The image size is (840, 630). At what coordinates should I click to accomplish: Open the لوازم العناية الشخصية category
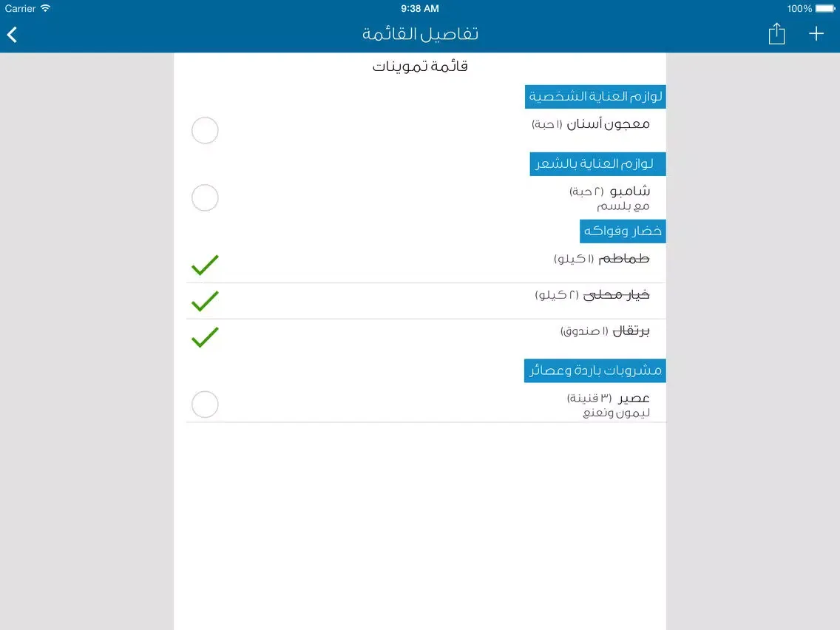coord(596,96)
